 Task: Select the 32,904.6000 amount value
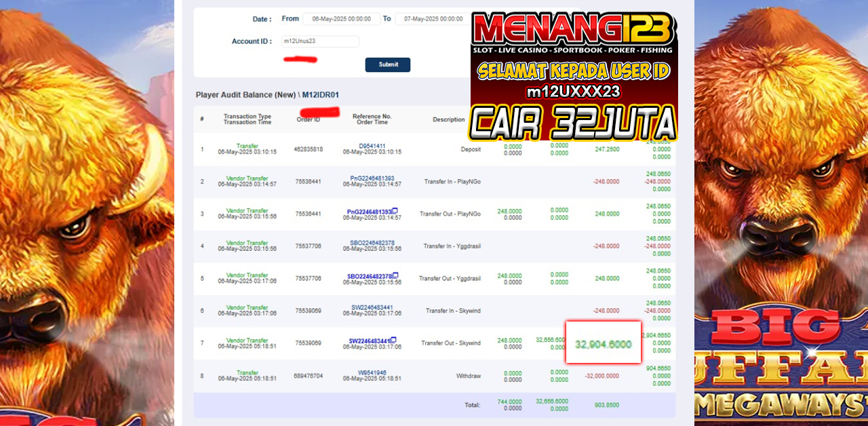click(x=604, y=344)
